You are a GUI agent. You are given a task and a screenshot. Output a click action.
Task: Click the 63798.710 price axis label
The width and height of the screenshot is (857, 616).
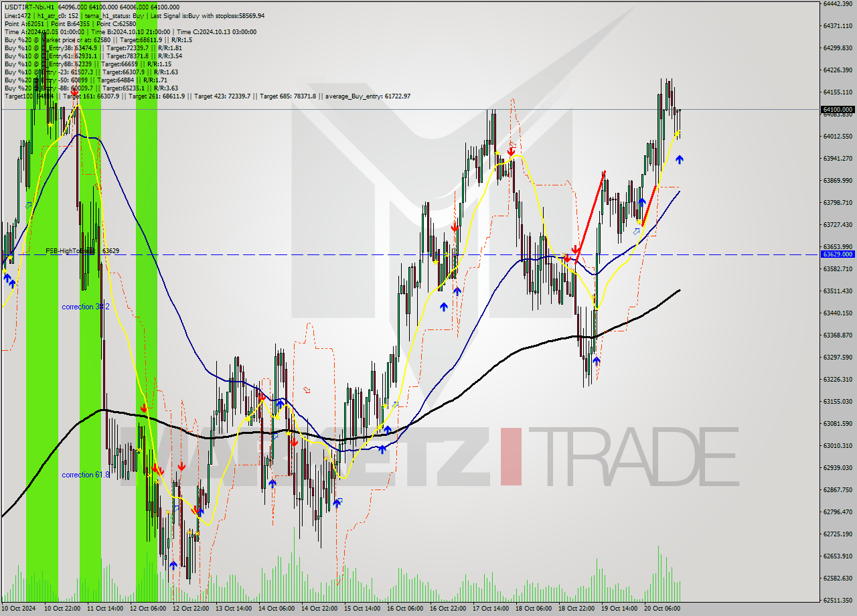(838, 202)
